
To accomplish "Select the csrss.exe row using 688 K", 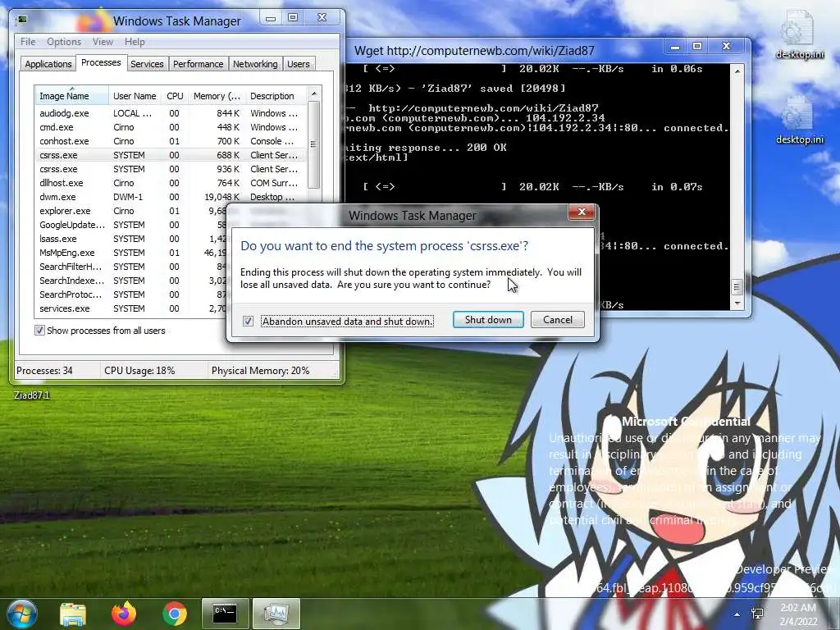I will (x=171, y=155).
